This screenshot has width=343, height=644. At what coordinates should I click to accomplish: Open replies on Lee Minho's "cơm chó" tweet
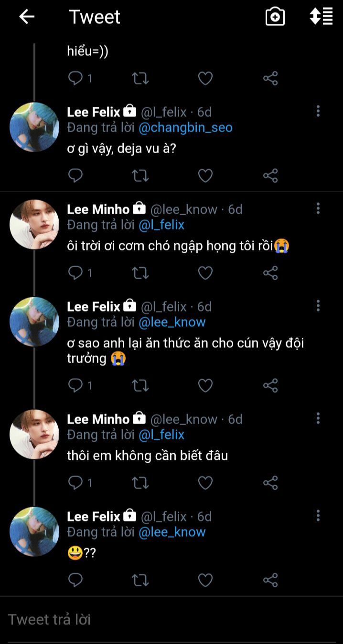(x=75, y=273)
